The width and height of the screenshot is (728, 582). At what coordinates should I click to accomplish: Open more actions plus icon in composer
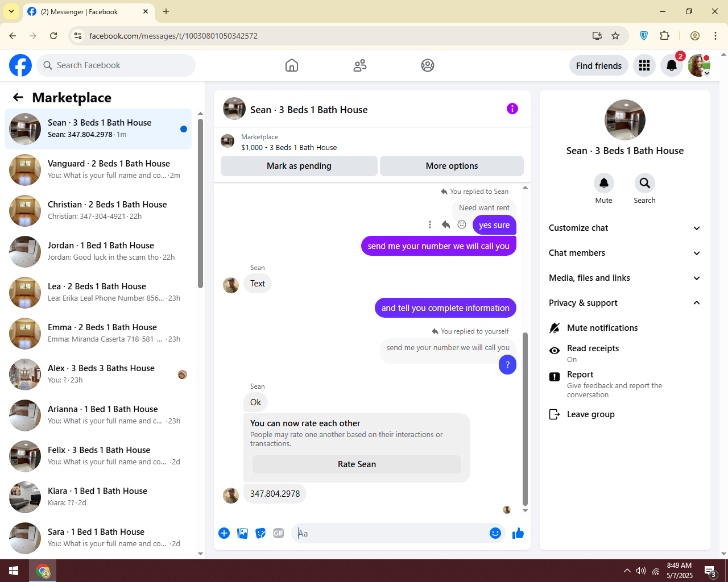pos(224,533)
